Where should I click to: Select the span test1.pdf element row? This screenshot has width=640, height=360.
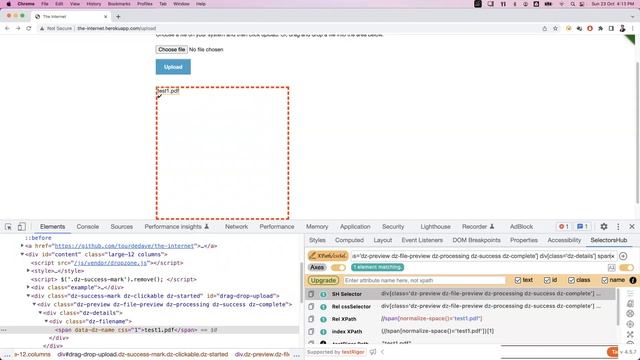149,330
